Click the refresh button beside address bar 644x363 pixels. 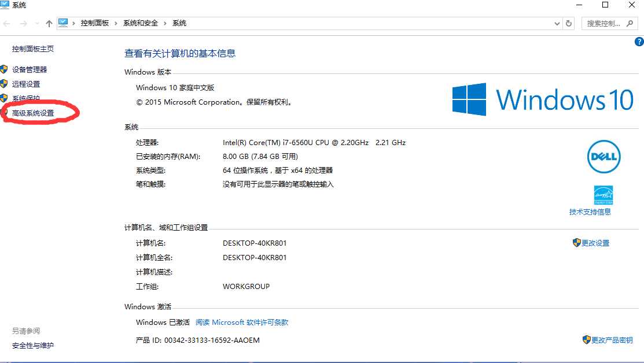568,23
